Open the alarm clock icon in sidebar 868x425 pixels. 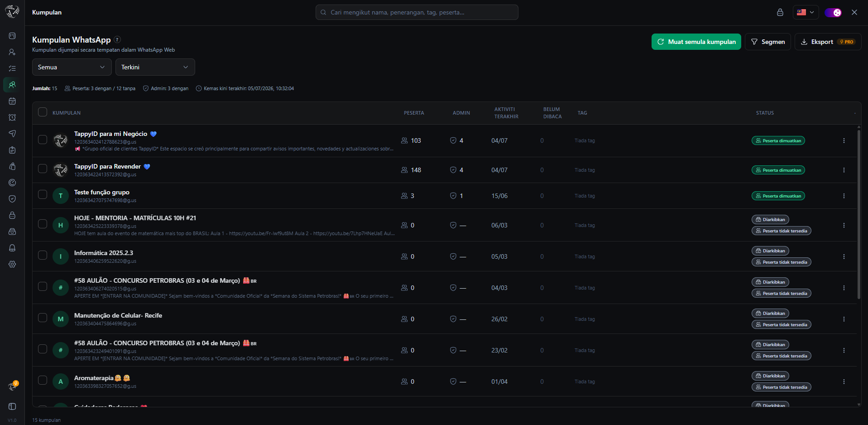tap(12, 117)
